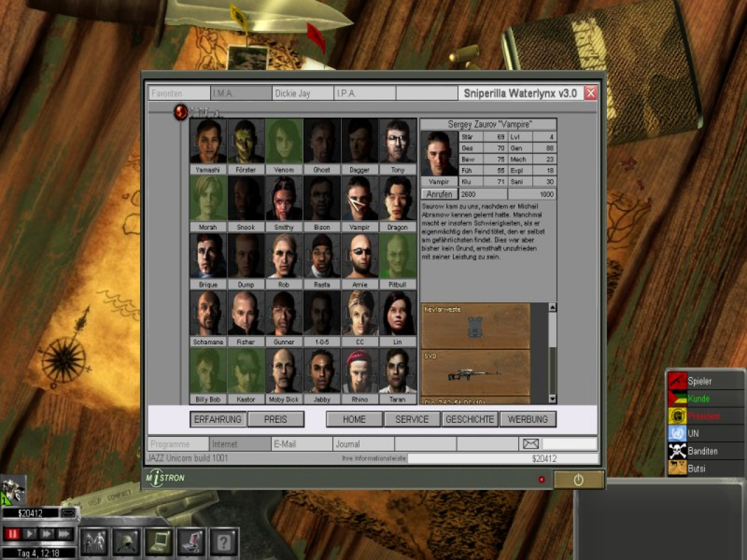Switch to the Dickie Jay tab

[303, 93]
